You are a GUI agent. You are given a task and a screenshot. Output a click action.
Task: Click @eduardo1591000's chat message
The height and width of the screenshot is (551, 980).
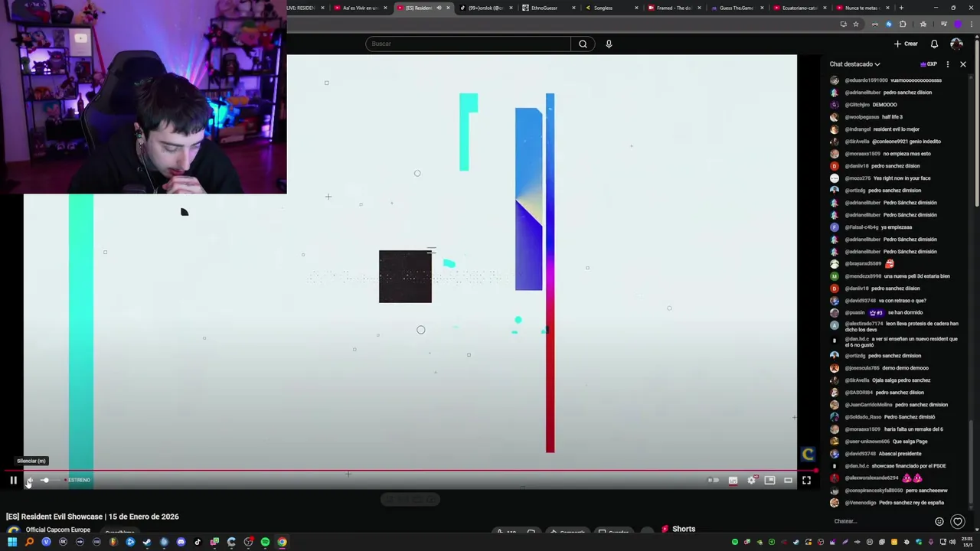893,80
